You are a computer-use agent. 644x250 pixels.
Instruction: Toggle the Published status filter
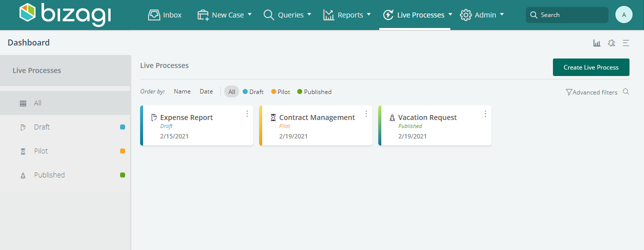(x=314, y=92)
